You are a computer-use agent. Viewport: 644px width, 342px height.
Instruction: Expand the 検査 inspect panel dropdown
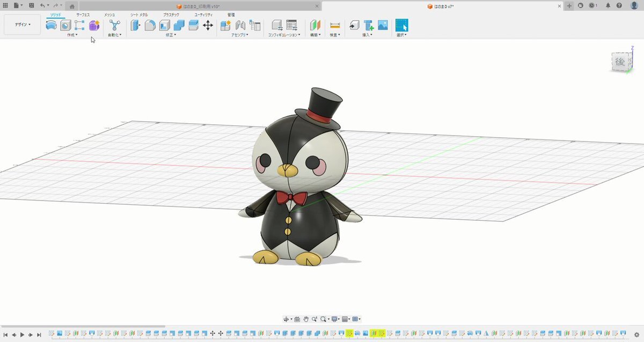pos(335,35)
